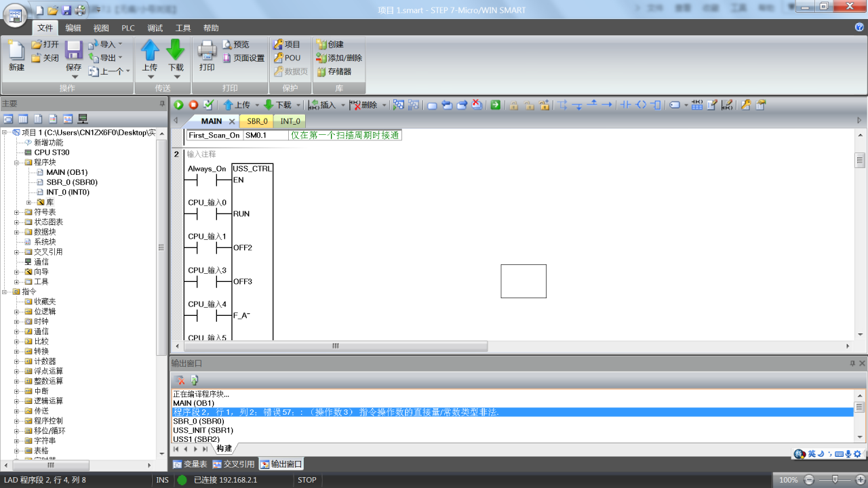Switch to the Debug (调试) ribbon tab
868x488 pixels.
[x=155, y=28]
